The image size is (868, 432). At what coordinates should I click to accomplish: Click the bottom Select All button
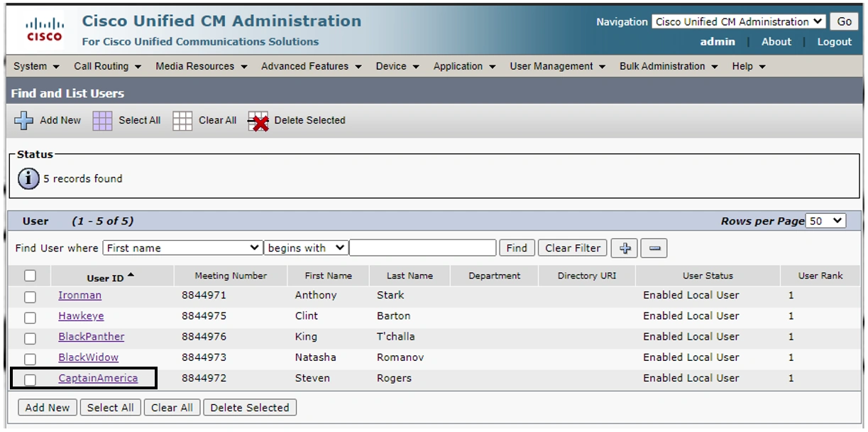point(110,408)
